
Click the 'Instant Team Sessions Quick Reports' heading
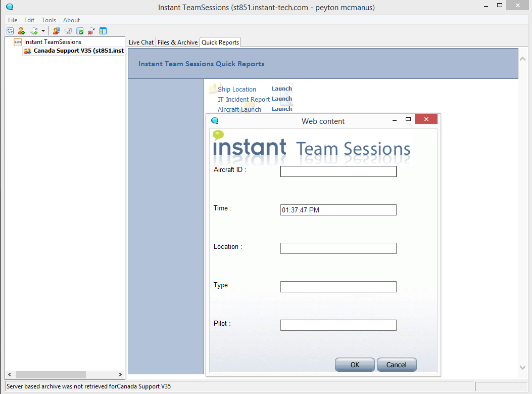pyautogui.click(x=201, y=64)
